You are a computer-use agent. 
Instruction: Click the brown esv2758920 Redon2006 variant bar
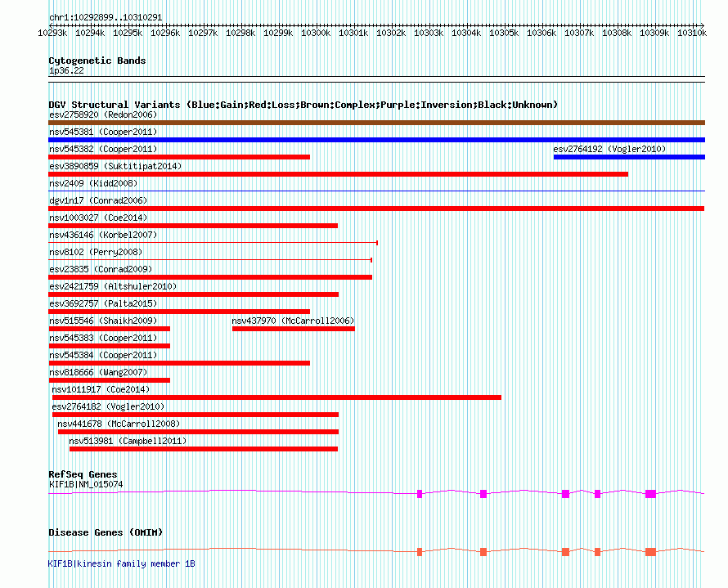(376, 123)
